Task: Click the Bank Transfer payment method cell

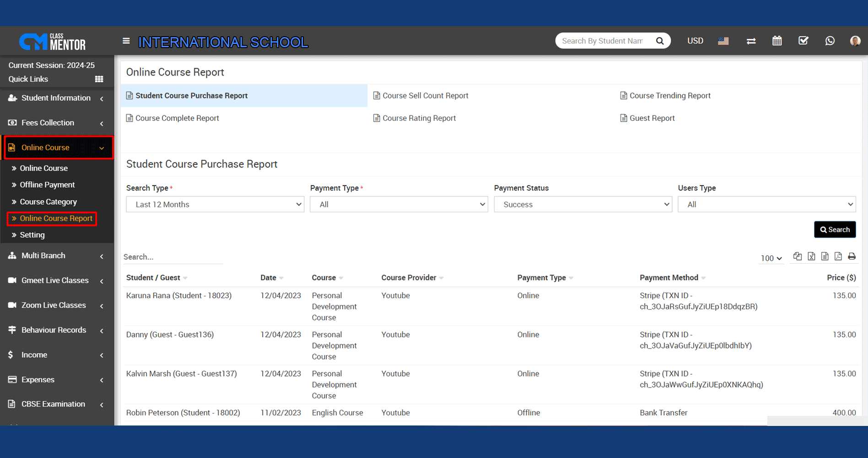Action: click(x=663, y=413)
